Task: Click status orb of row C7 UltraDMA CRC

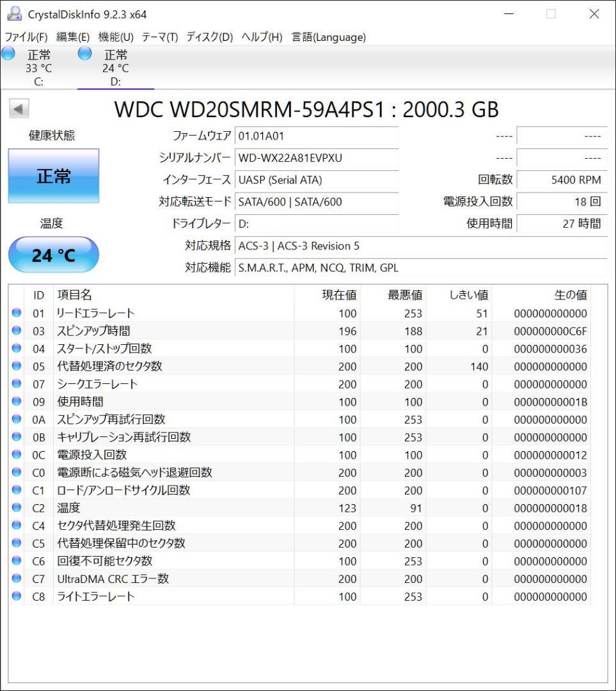Action: (17, 578)
